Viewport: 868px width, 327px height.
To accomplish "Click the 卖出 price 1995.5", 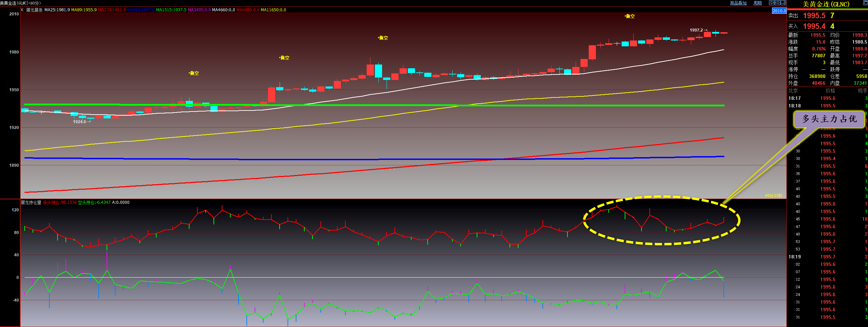I will [x=814, y=16].
